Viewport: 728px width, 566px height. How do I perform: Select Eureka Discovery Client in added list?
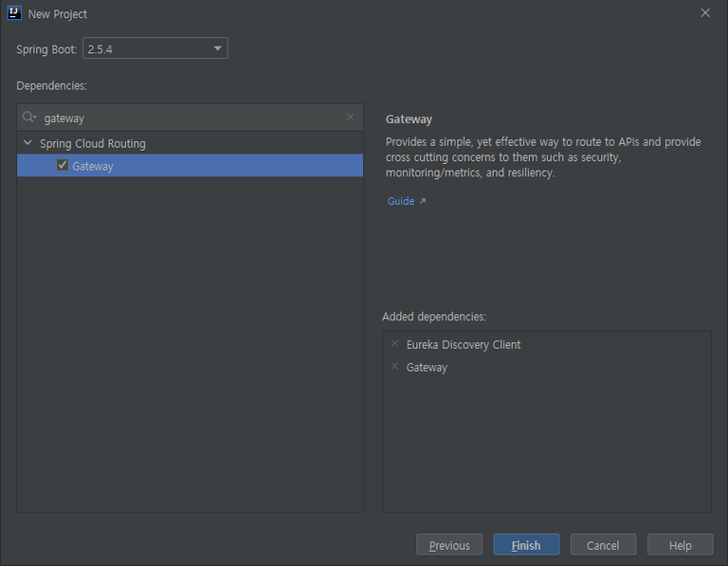464,344
